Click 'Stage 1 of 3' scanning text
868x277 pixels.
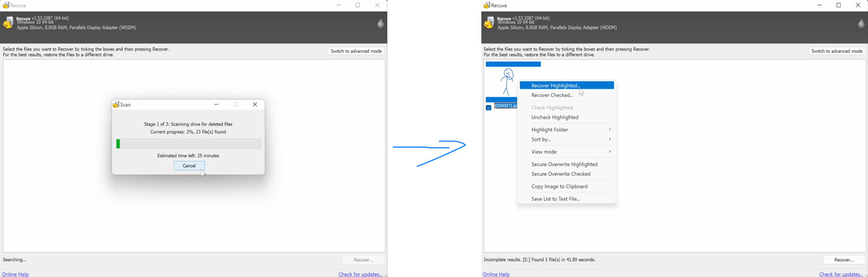coord(188,124)
